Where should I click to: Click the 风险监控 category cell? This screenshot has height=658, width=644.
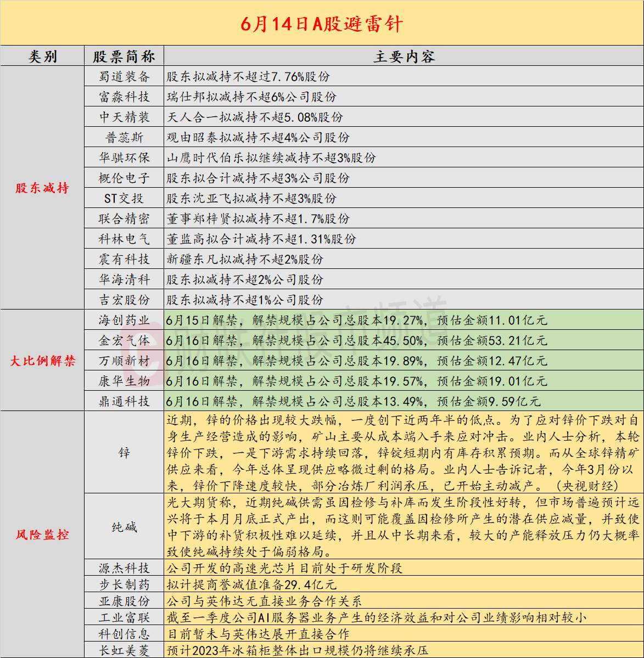(42, 534)
